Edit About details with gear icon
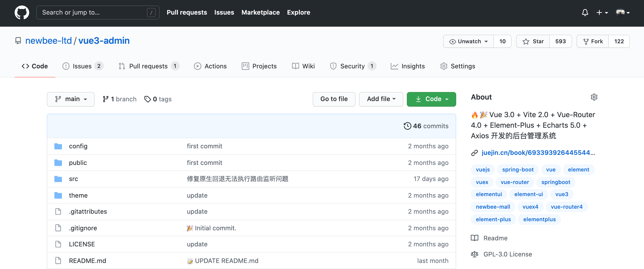This screenshot has width=644, height=269. [594, 97]
